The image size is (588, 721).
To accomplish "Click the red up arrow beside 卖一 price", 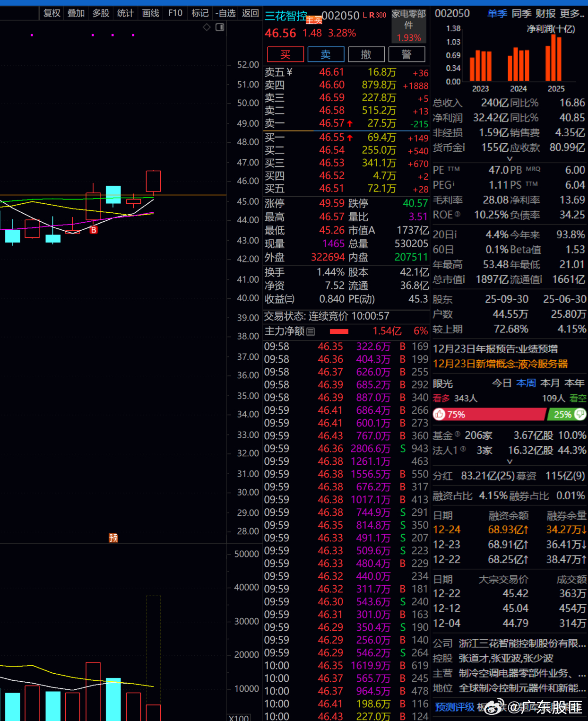I will pyautogui.click(x=350, y=124).
